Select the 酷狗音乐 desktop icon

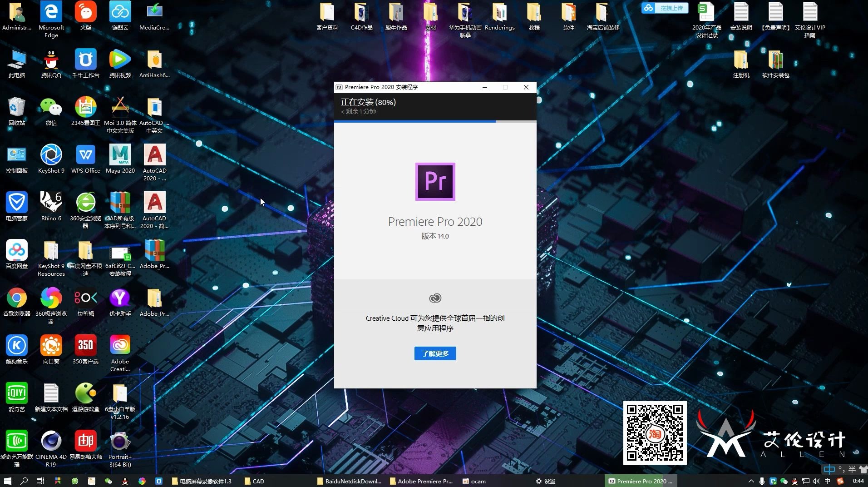[x=17, y=350]
